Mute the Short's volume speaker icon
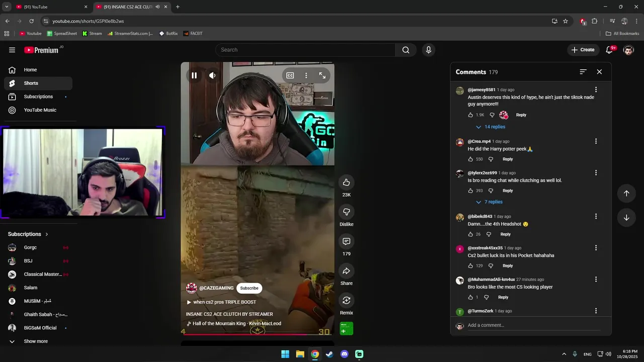The image size is (644, 362). (212, 75)
